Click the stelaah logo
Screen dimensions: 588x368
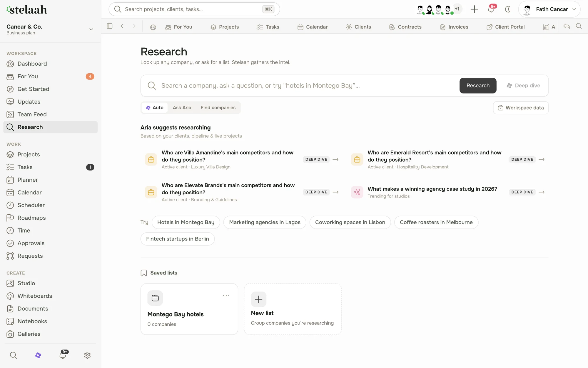point(27,10)
